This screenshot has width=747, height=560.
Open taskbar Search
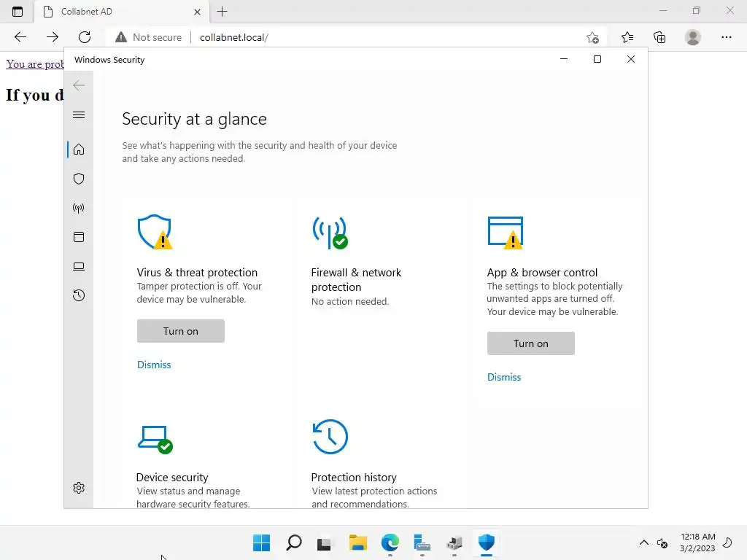(x=294, y=542)
